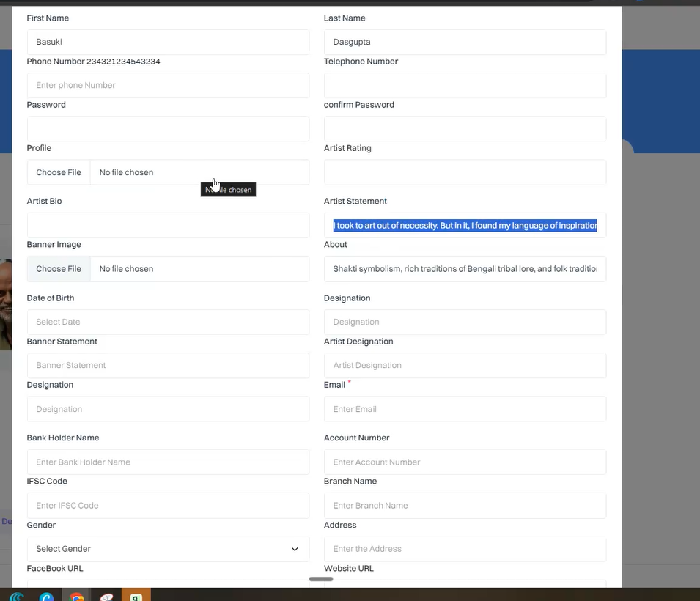Click the Last Name field with Dasgupta
700x601 pixels.
[465, 43]
